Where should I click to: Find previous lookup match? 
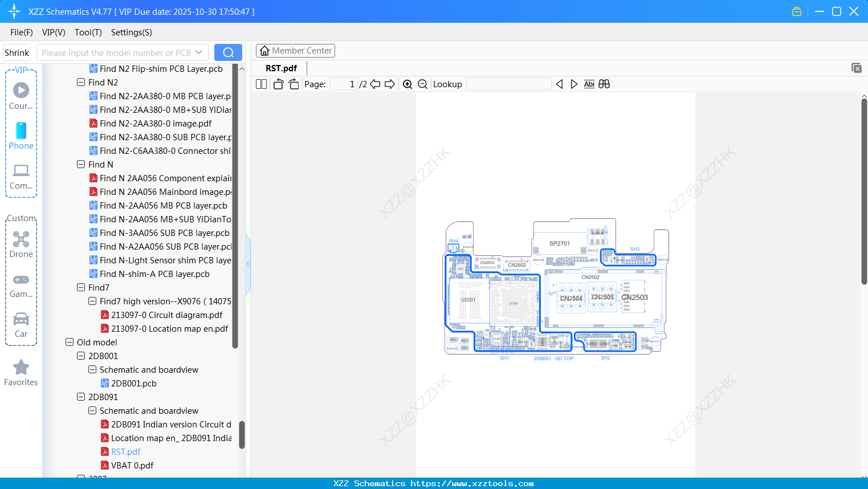[559, 84]
